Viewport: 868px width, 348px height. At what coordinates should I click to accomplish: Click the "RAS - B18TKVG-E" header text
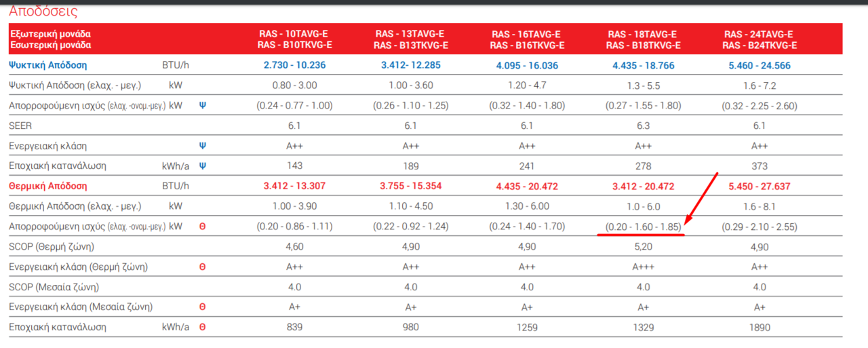tap(643, 45)
